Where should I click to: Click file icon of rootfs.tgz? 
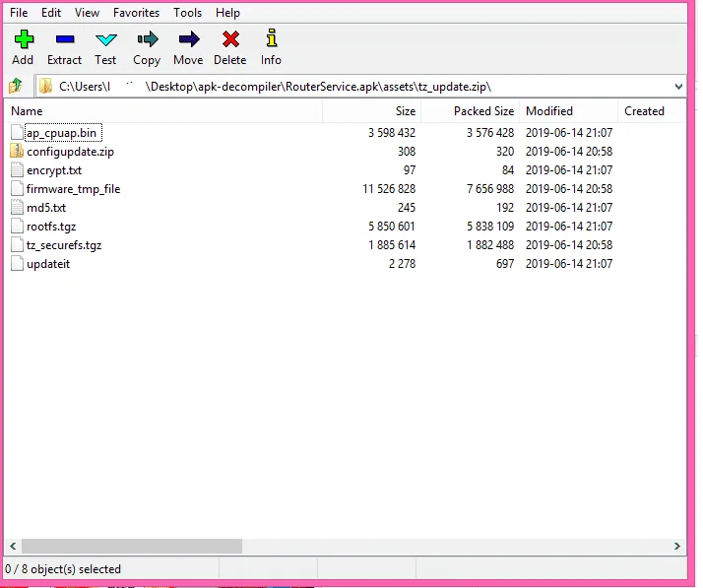pos(17,227)
